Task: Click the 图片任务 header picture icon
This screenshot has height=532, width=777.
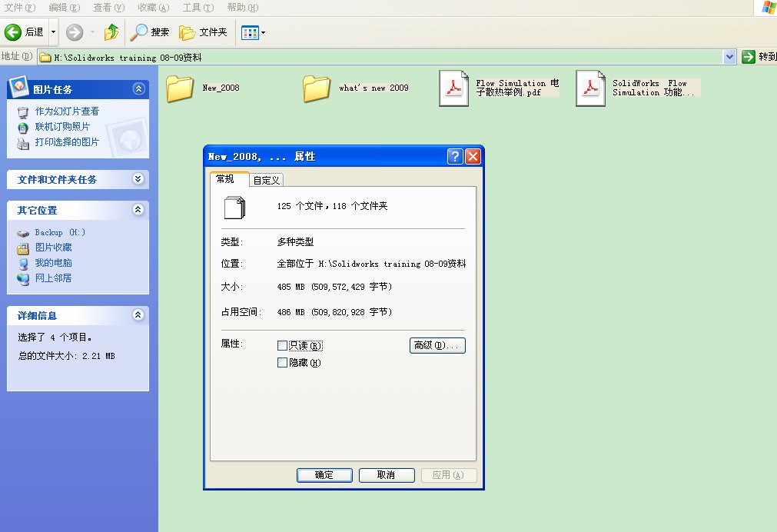Action: pyautogui.click(x=18, y=87)
